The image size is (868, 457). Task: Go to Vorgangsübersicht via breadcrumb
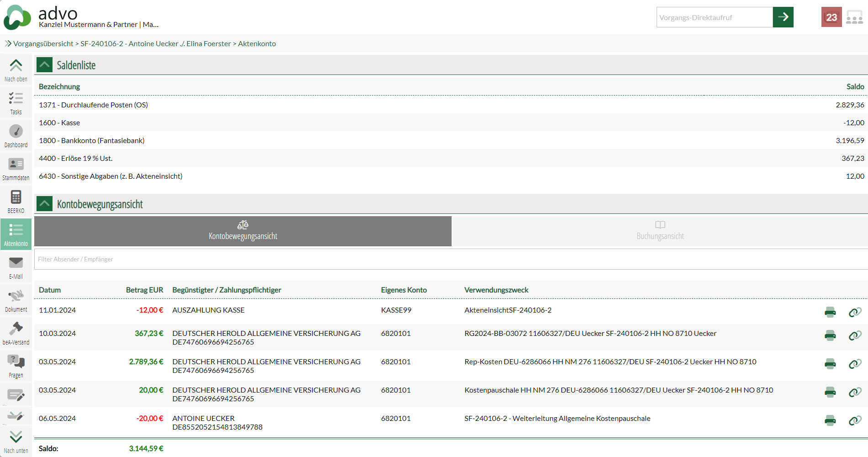point(43,44)
